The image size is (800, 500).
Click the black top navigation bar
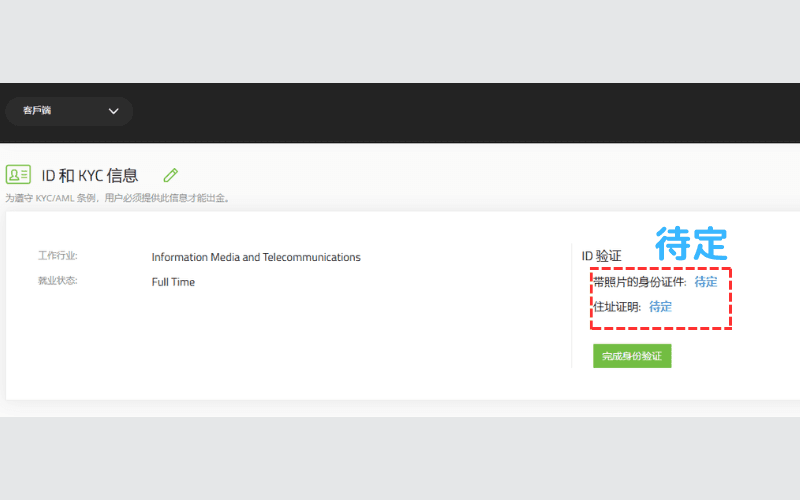450,112
